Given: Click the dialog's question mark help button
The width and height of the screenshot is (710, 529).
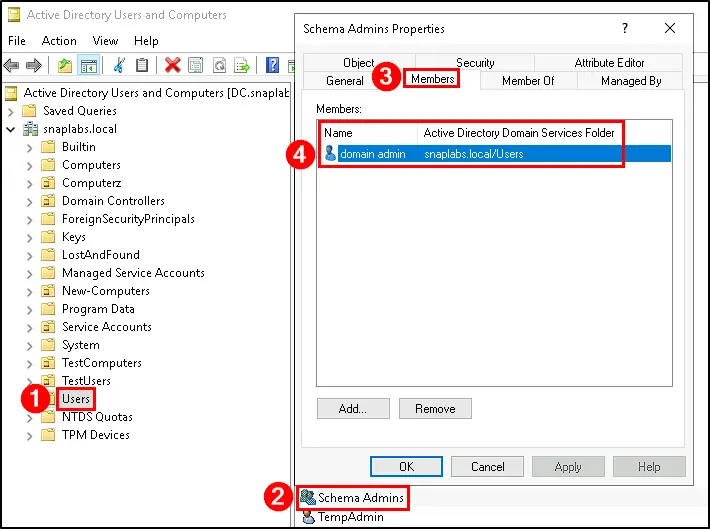Looking at the screenshot, I should 625,28.
